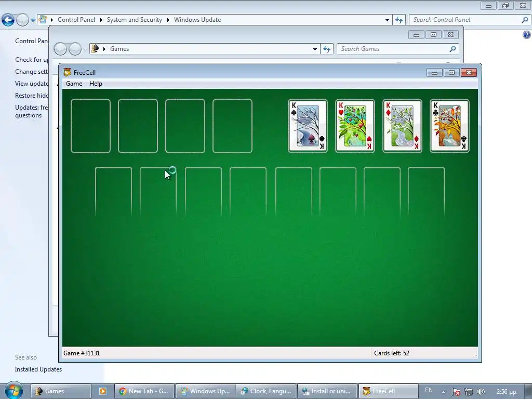Maximize the FreeCell window
Image resolution: width=532 pixels, height=399 pixels.
click(451, 73)
